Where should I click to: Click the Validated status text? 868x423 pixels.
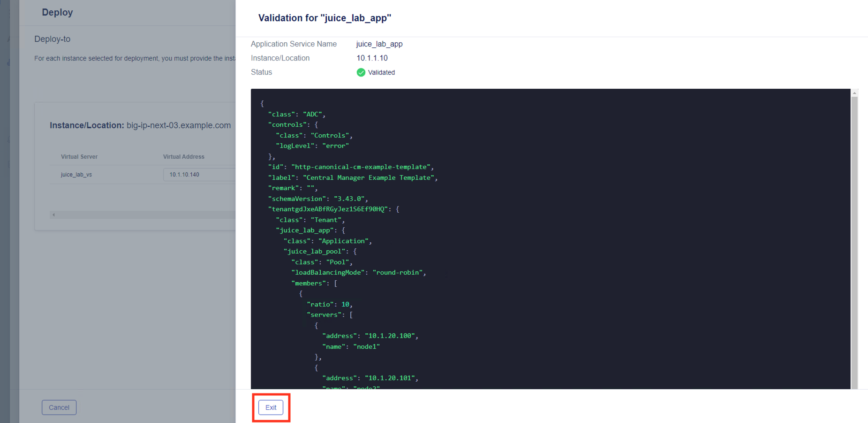(381, 72)
